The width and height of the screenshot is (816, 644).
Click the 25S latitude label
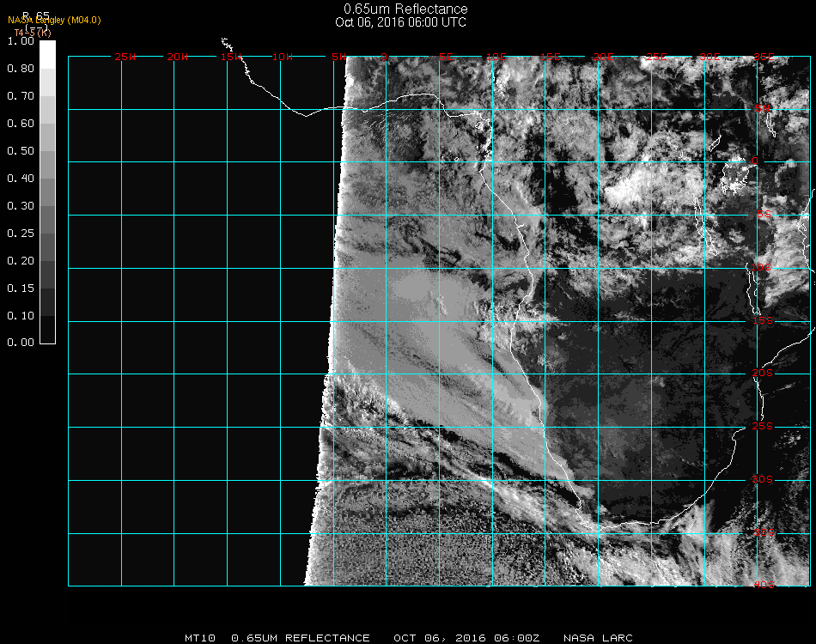pyautogui.click(x=764, y=426)
